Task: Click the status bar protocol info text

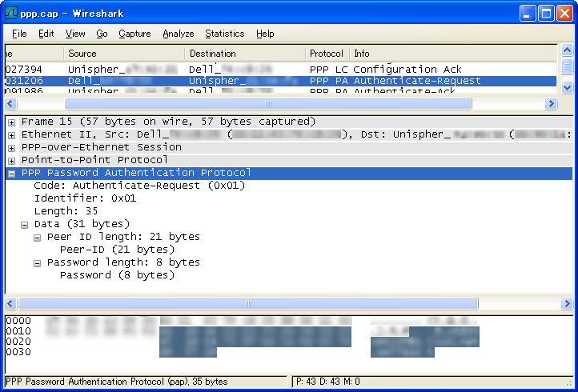Action: pos(117,382)
